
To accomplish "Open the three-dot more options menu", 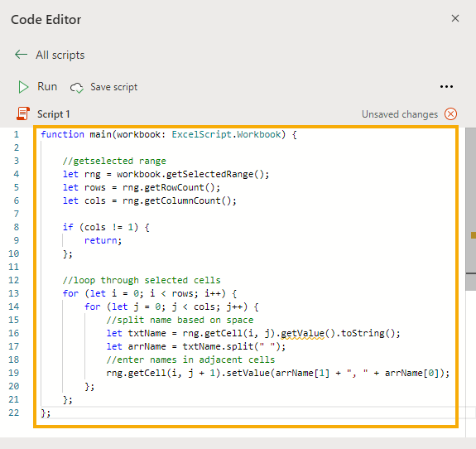I will click(x=446, y=87).
